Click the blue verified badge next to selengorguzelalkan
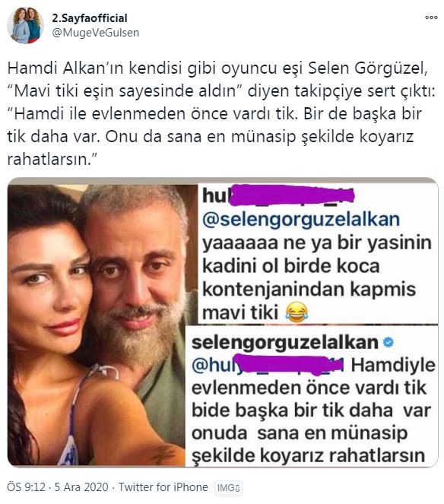Viewport: 444px width, 504px height. click(x=388, y=342)
